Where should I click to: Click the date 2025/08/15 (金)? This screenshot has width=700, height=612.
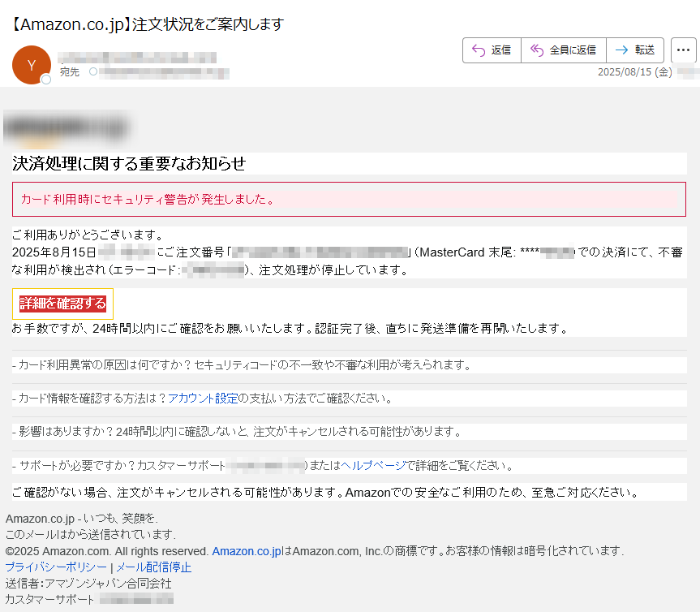635,72
